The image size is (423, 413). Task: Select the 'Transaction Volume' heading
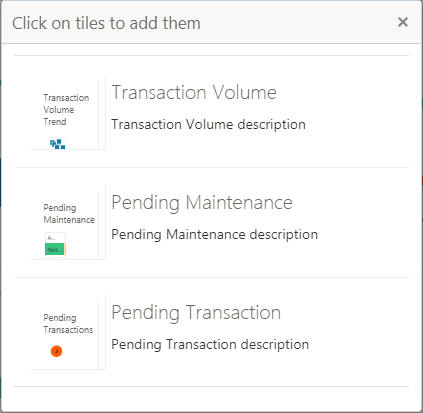coord(194,92)
